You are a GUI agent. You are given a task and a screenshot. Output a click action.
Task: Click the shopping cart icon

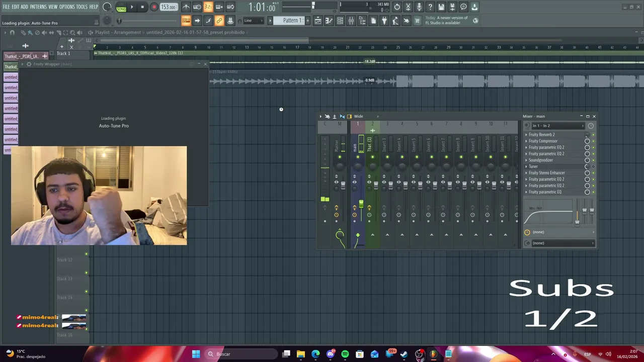click(417, 21)
